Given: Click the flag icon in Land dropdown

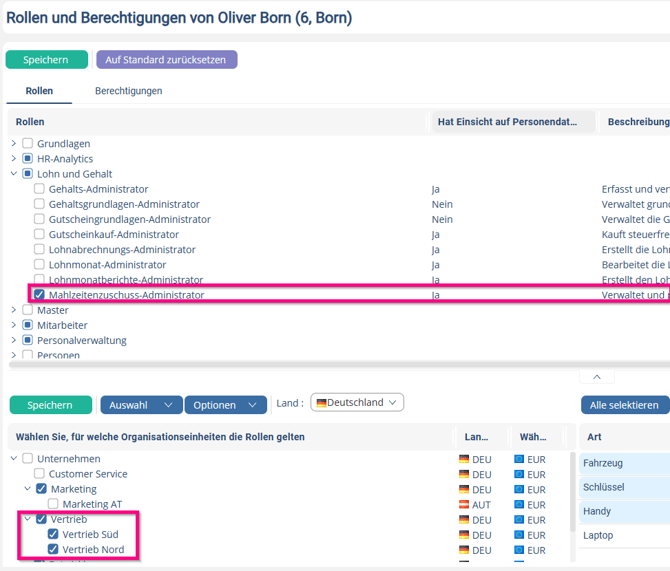Looking at the screenshot, I should pyautogui.click(x=322, y=403).
